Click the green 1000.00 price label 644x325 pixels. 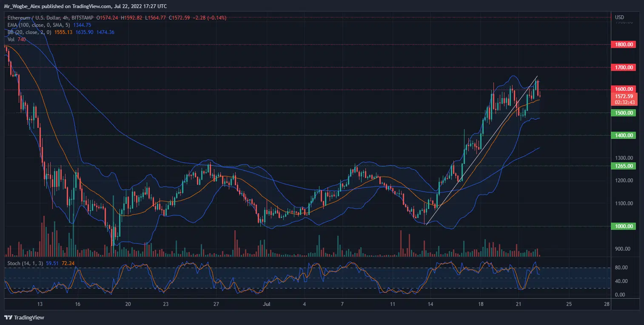[623, 226]
